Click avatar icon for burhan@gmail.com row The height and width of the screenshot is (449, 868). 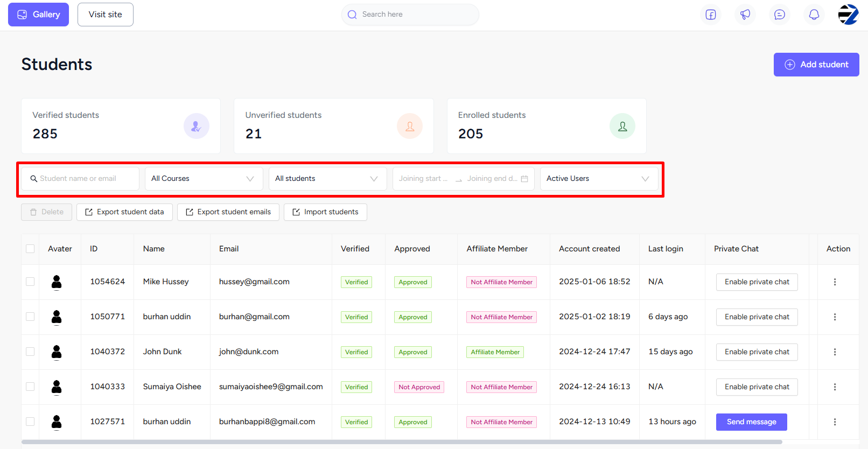[57, 317]
